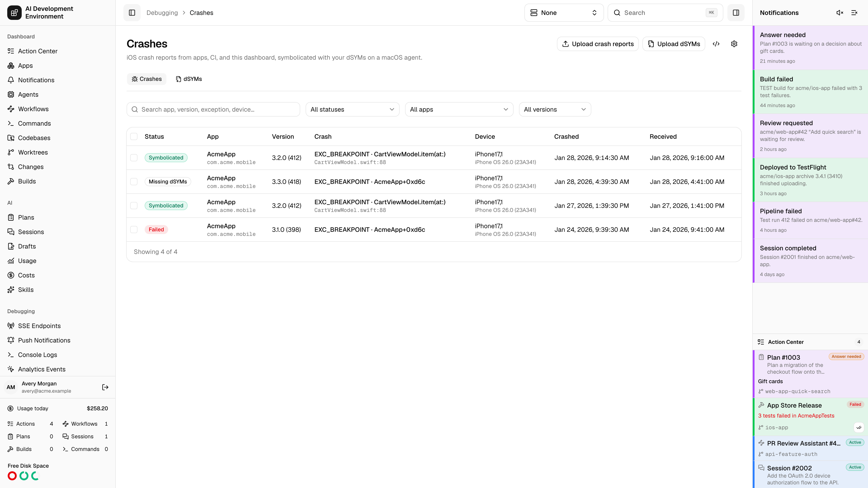This screenshot has width=868, height=488.
Task: Select the Crashes tab
Action: pyautogui.click(x=146, y=79)
